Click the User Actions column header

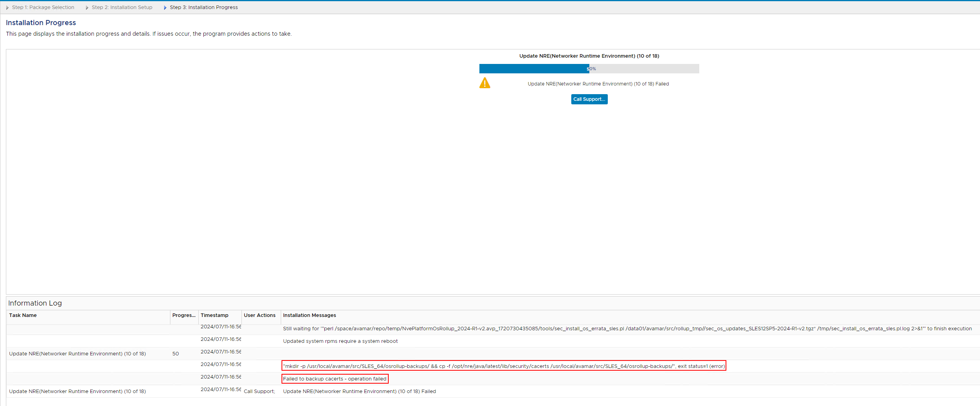point(260,315)
